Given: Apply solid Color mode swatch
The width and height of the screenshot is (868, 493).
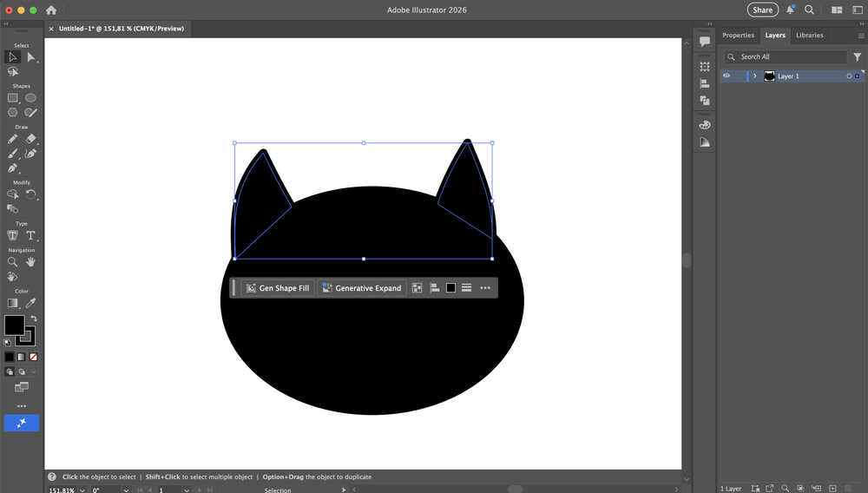Looking at the screenshot, I should [9, 357].
